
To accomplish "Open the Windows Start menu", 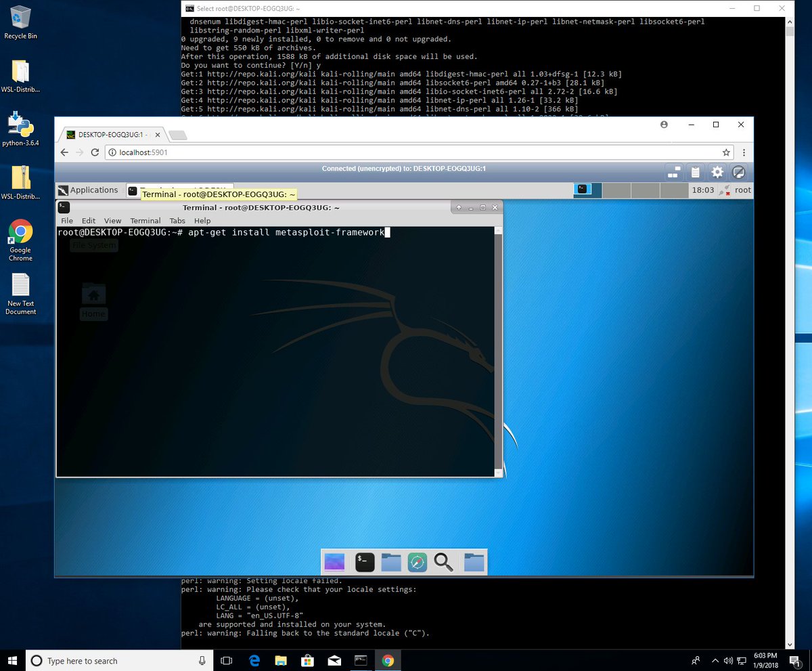I will (x=13, y=660).
